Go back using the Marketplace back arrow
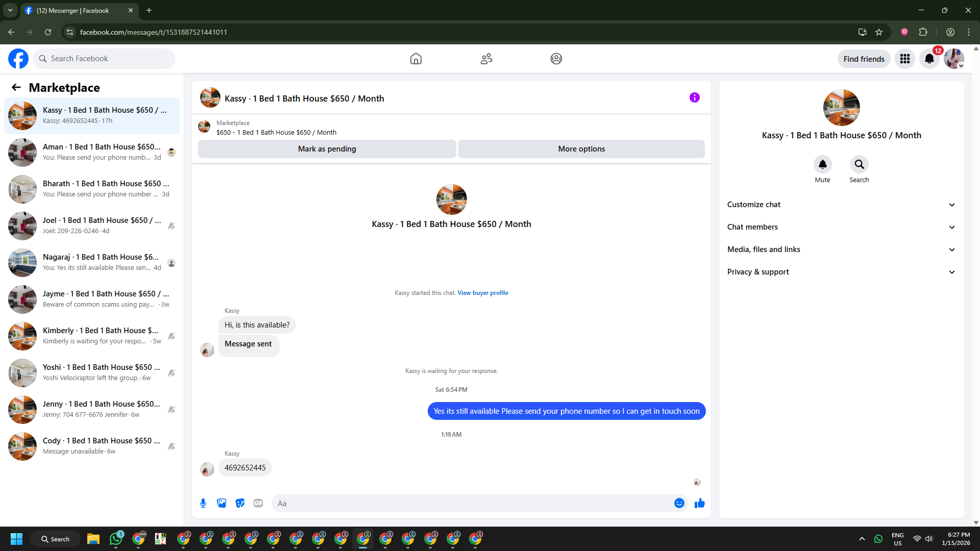 [x=16, y=87]
